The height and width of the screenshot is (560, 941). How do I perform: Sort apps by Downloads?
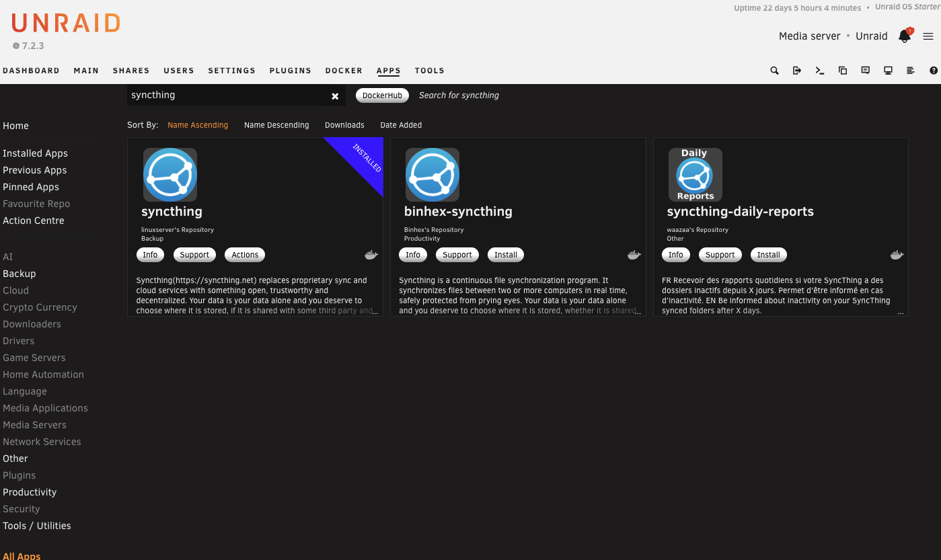(344, 125)
